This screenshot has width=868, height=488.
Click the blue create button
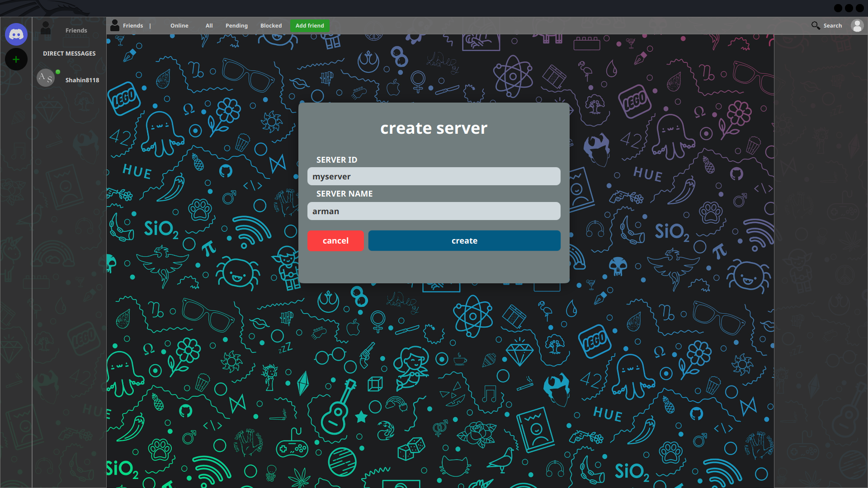[x=464, y=241]
